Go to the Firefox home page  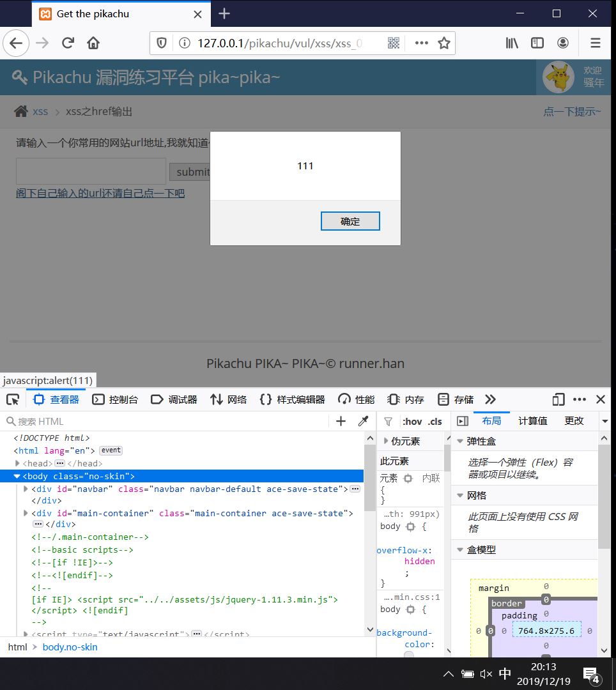[x=93, y=43]
